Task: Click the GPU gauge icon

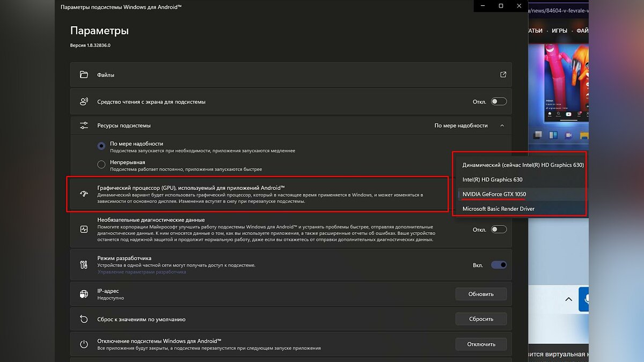Action: click(x=84, y=194)
